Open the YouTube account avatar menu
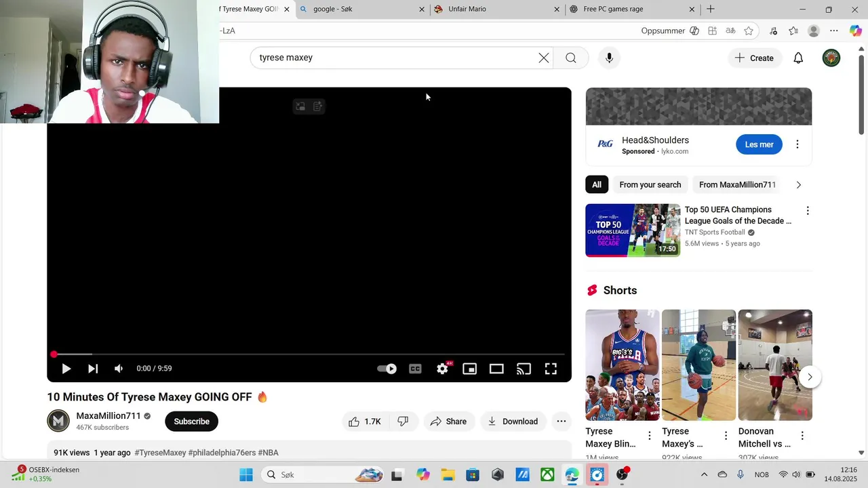This screenshot has width=868, height=488. pos(831,58)
